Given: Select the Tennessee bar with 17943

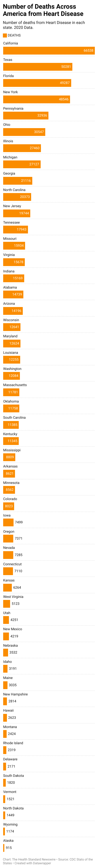Looking at the screenshot, I should click(15, 229).
